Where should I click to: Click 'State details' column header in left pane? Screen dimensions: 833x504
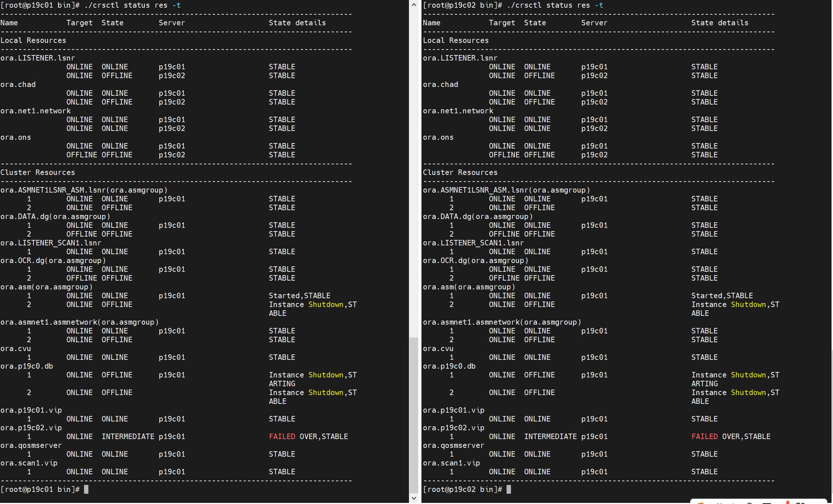pos(297,23)
